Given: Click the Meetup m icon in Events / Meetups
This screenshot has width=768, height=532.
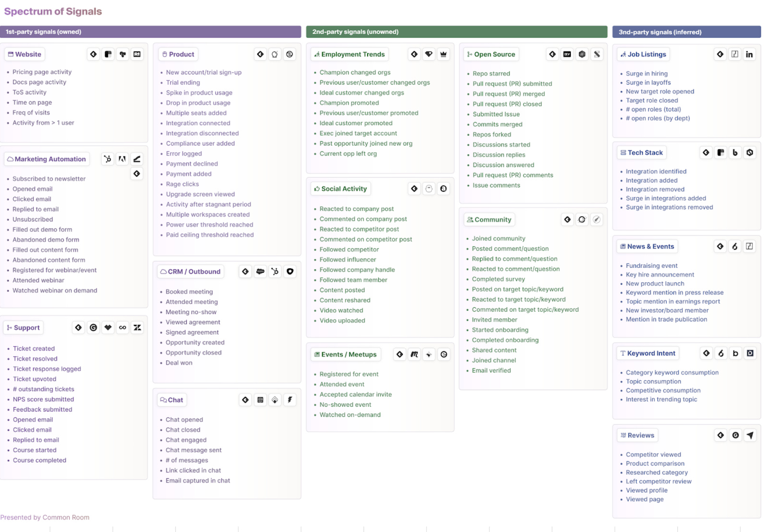Looking at the screenshot, I should coord(414,354).
